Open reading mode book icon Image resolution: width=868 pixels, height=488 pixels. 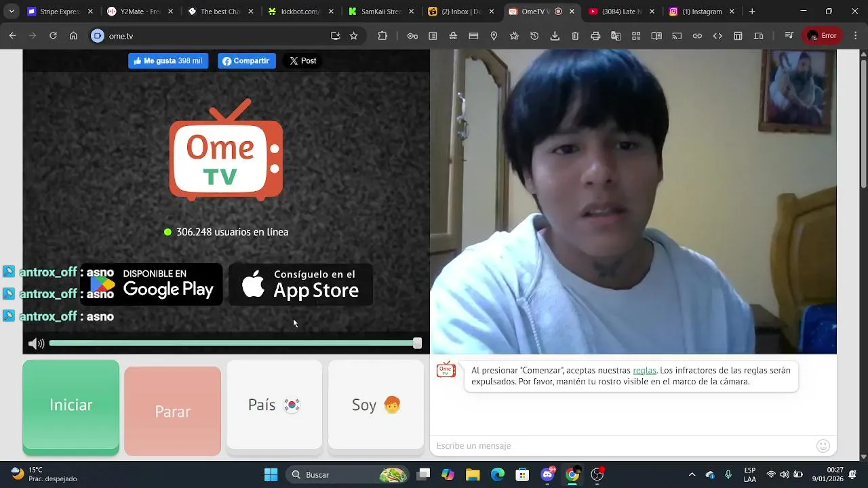pos(656,36)
